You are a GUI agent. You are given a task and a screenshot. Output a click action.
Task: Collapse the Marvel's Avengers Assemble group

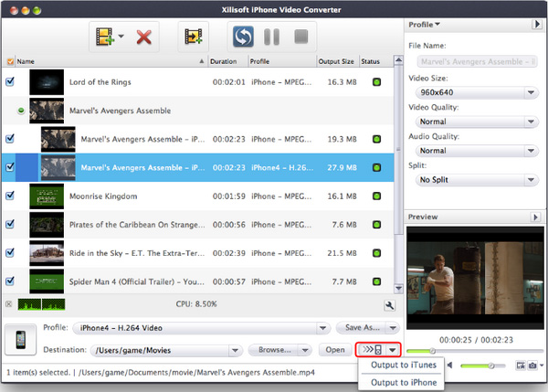(21, 111)
